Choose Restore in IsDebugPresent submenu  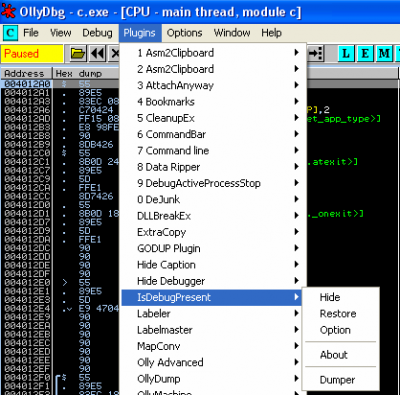[x=341, y=314]
